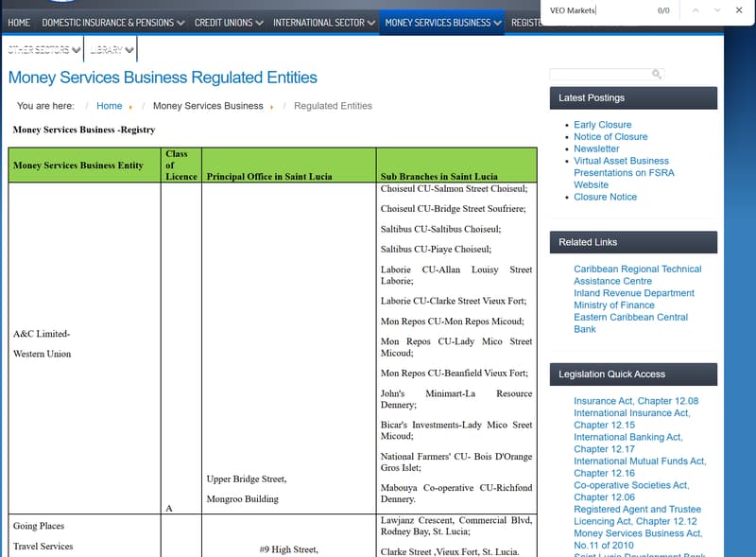Click the find text field containing VEO Markets
The image size is (756, 557).
600,10
